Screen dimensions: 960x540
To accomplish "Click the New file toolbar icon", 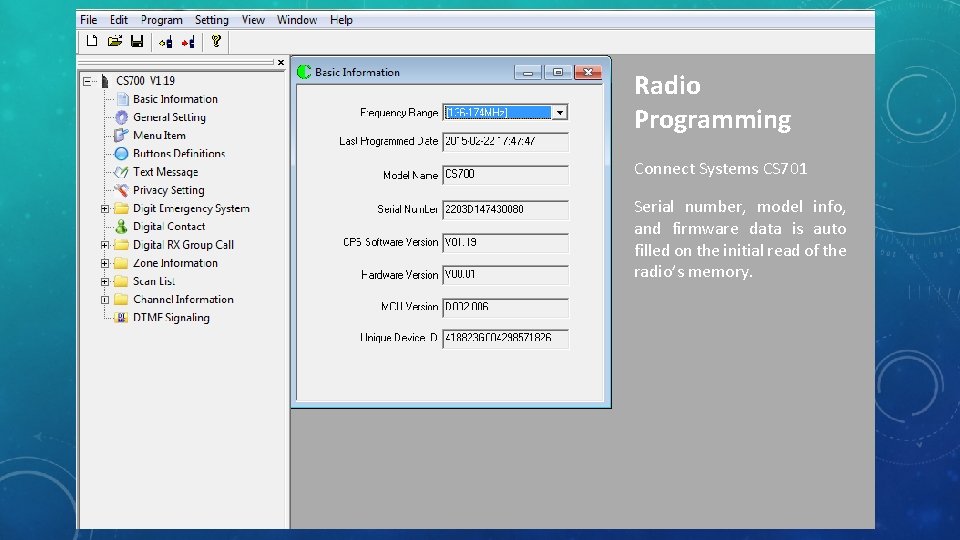I will coord(92,41).
